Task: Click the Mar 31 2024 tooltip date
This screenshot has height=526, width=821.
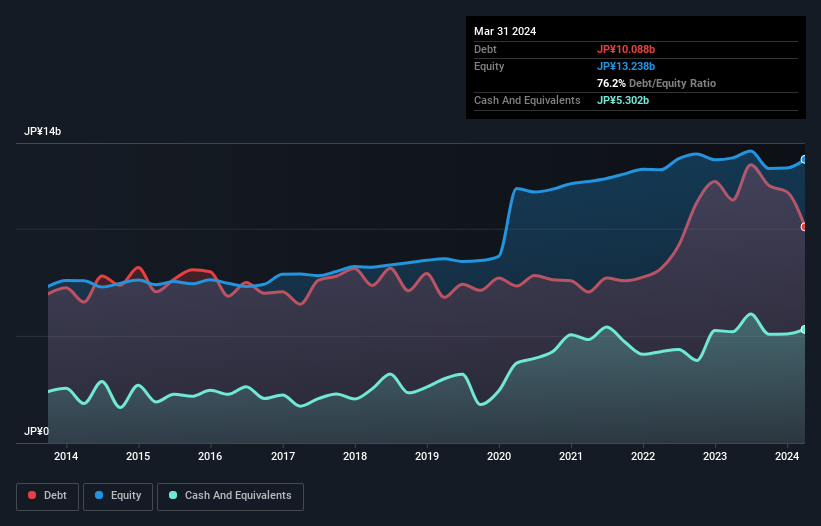Action: tap(505, 31)
